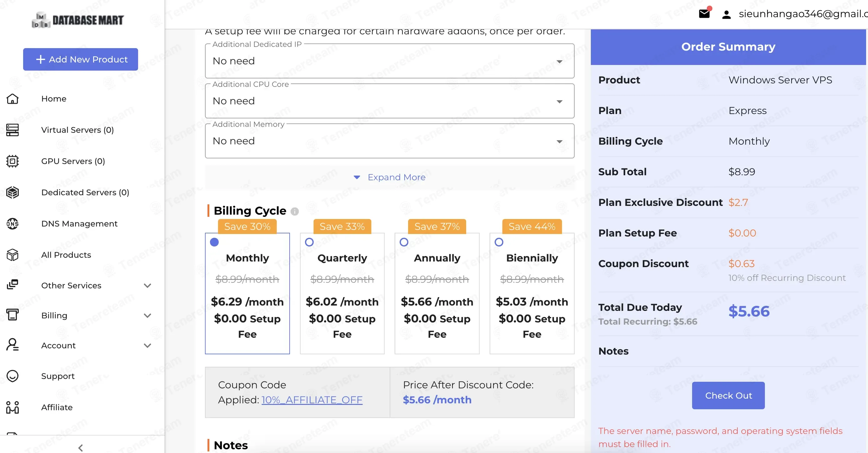
Task: Select the Monthly billing cycle radio
Action: (214, 242)
